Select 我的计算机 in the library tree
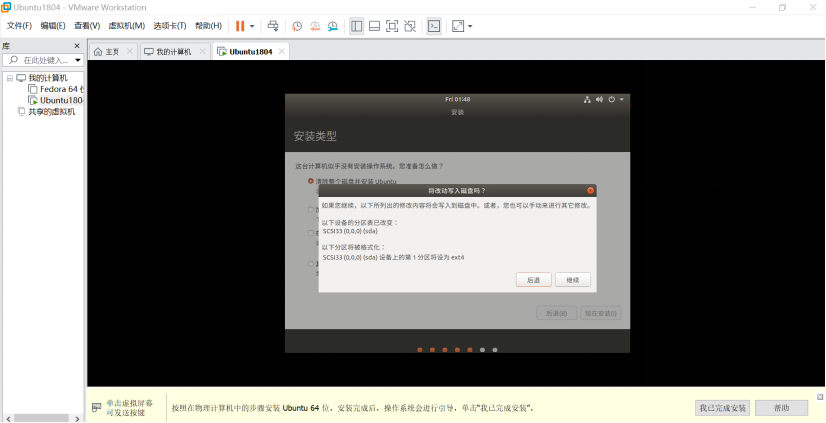The image size is (826, 423). tap(48, 78)
